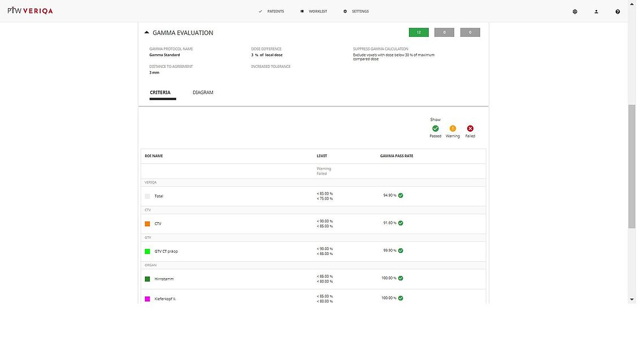This screenshot has height=363, width=644.
Task: Click the orange CTV color swatch
Action: coord(147,224)
